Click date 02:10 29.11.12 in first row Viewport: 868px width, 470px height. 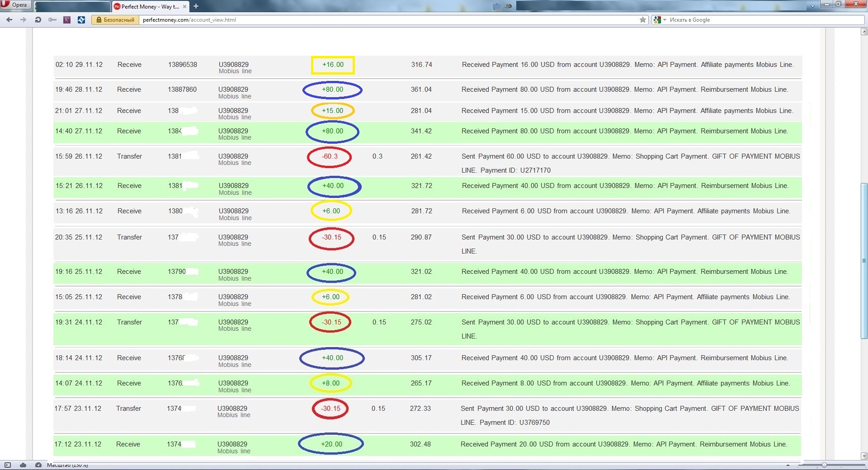tap(79, 65)
